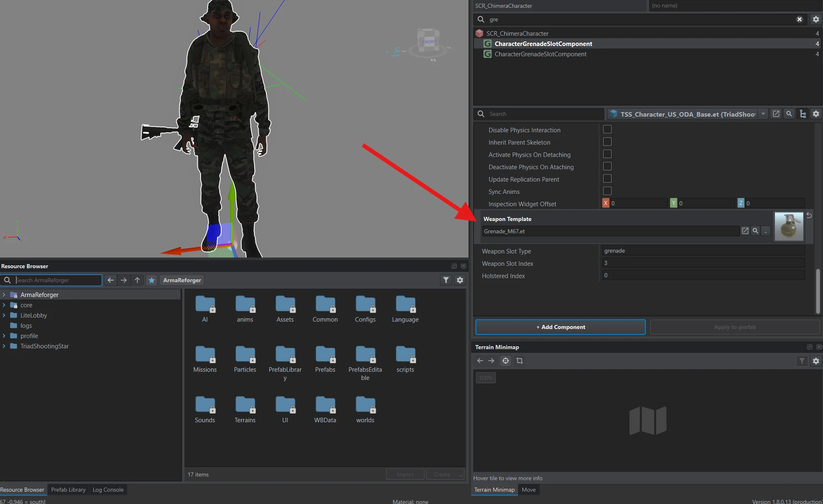Expand the core tree node

[x=4, y=305]
